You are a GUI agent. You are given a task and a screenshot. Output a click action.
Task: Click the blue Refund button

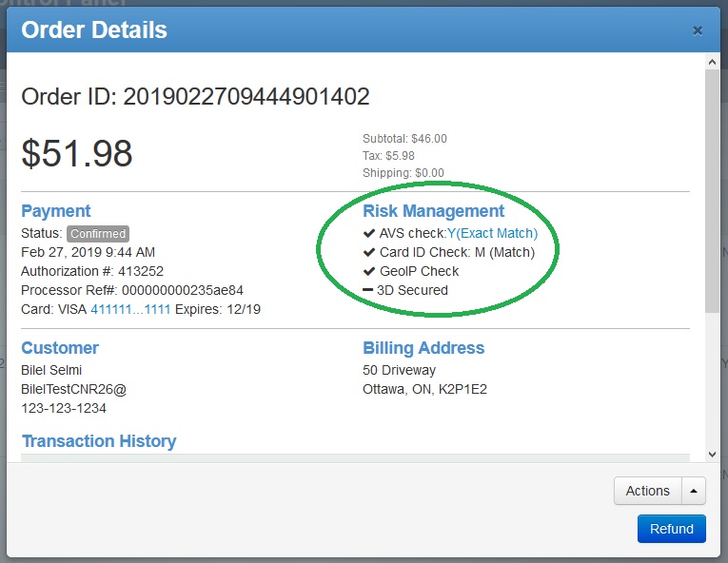[672, 529]
